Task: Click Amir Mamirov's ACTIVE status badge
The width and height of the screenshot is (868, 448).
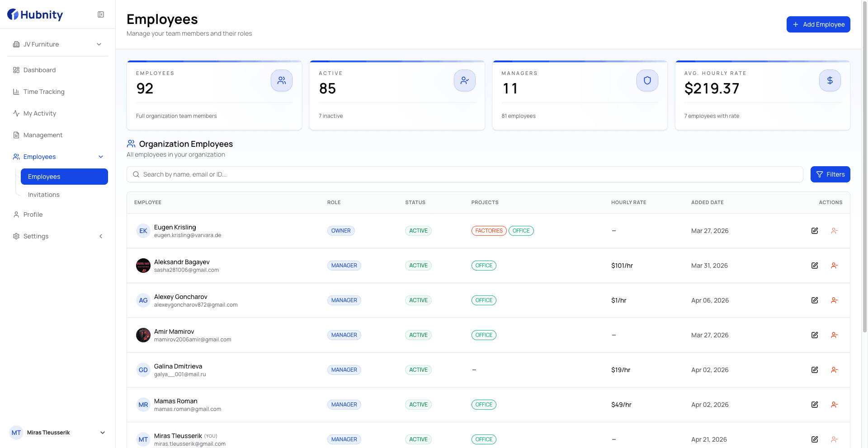Action: coord(418,335)
